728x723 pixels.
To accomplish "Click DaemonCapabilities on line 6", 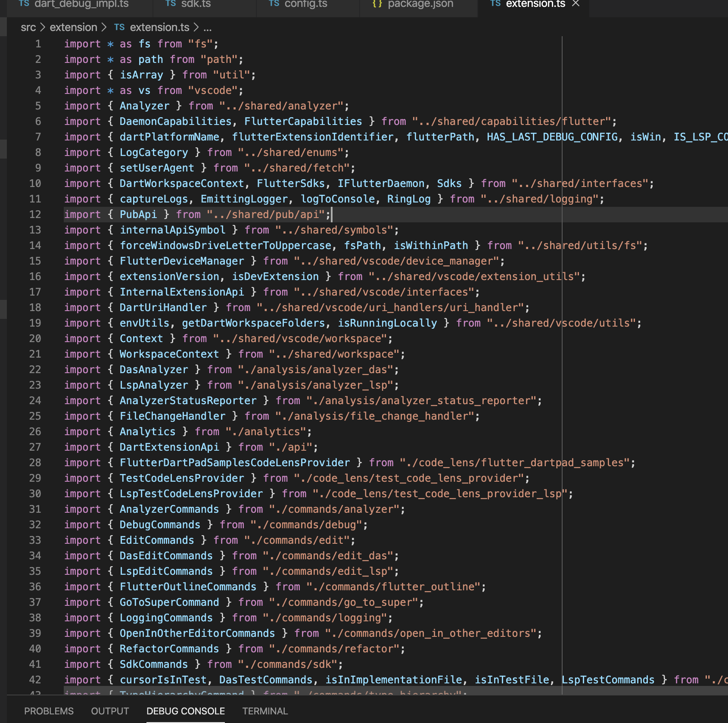I will [176, 122].
